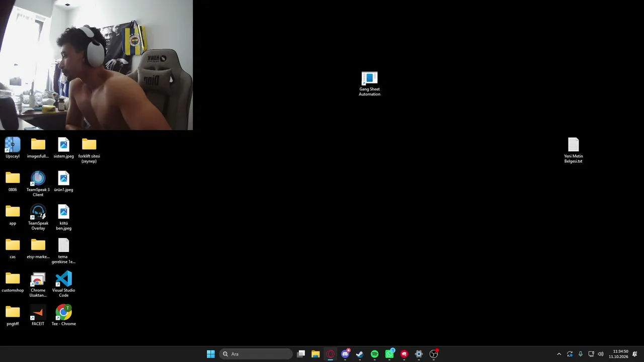Viewport: 644px width, 362px height.
Task: Select the sistem.jpeg image file
Action: (x=63, y=148)
